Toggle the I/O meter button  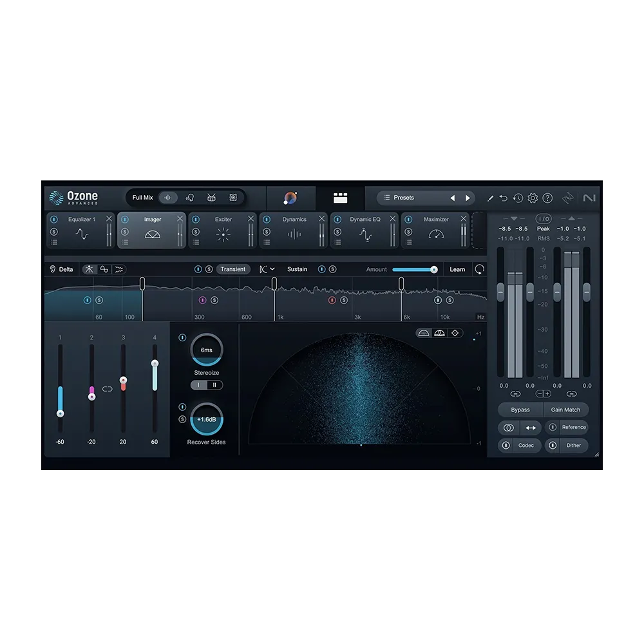tap(544, 219)
